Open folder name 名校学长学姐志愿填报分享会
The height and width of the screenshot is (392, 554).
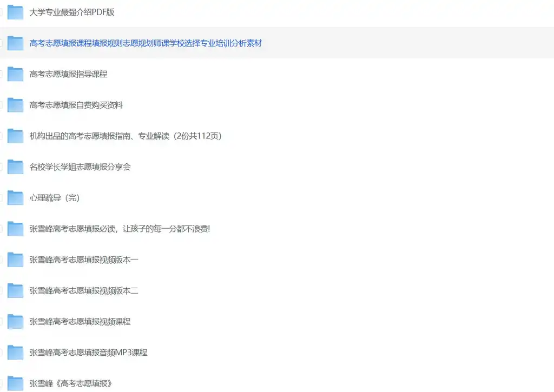[x=80, y=167]
